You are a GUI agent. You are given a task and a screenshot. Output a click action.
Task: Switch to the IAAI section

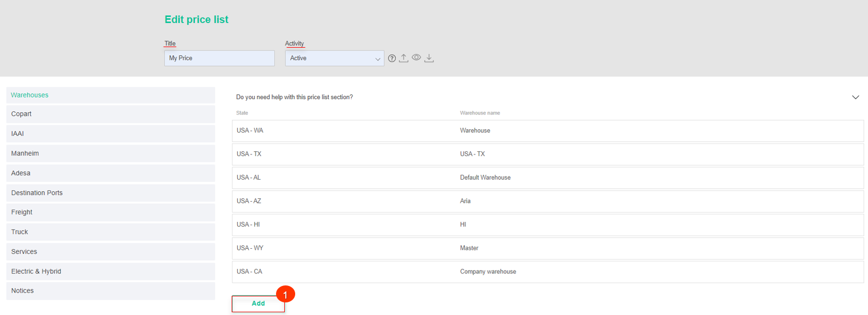(x=111, y=134)
